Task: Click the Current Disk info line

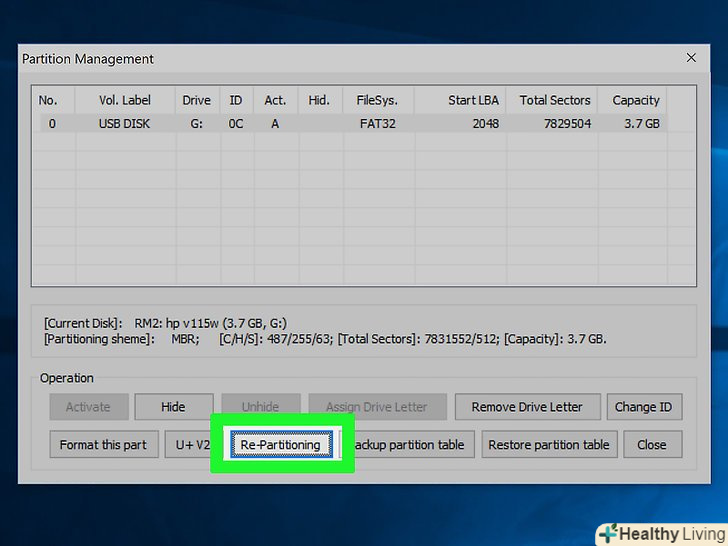Action: (165, 323)
